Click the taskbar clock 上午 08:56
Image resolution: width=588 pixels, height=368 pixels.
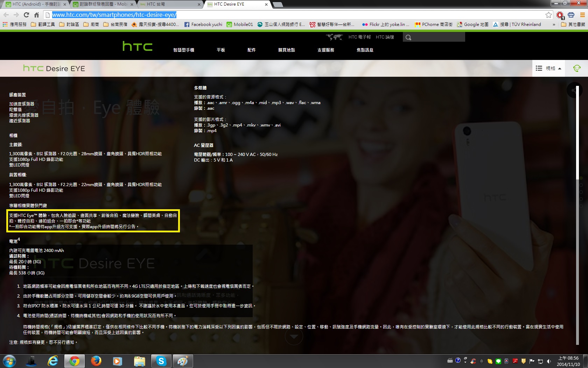click(x=568, y=361)
